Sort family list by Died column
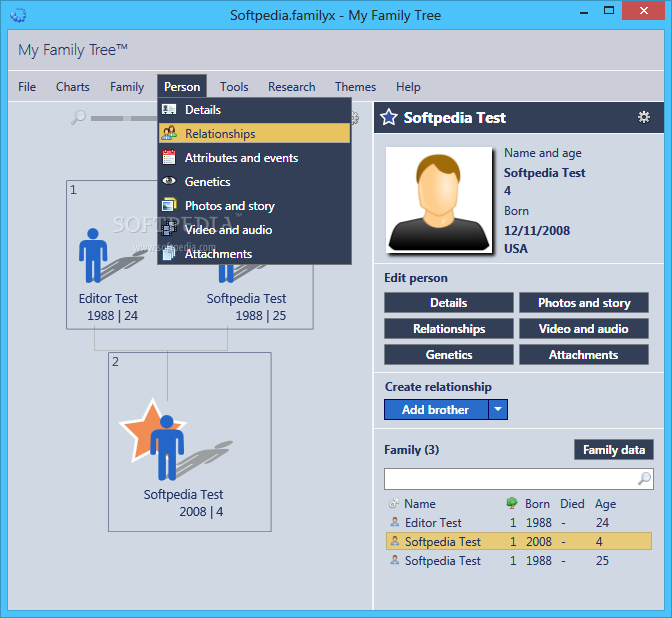672x618 pixels. [x=572, y=504]
